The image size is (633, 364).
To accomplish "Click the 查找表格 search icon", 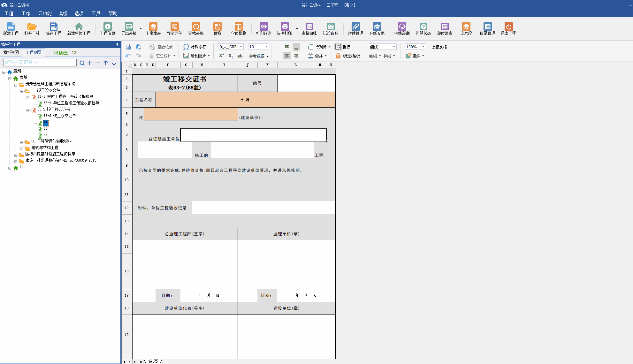I will 196,29.
